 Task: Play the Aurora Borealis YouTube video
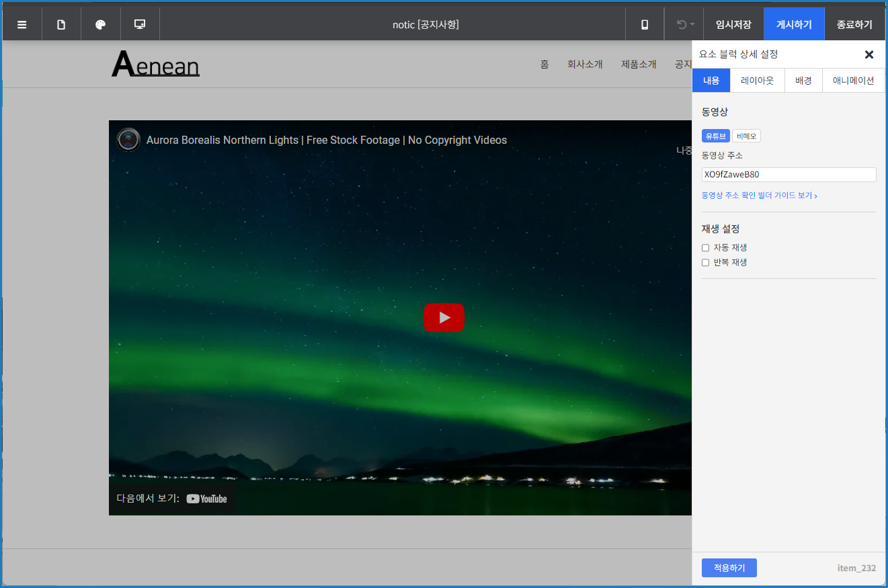click(444, 317)
